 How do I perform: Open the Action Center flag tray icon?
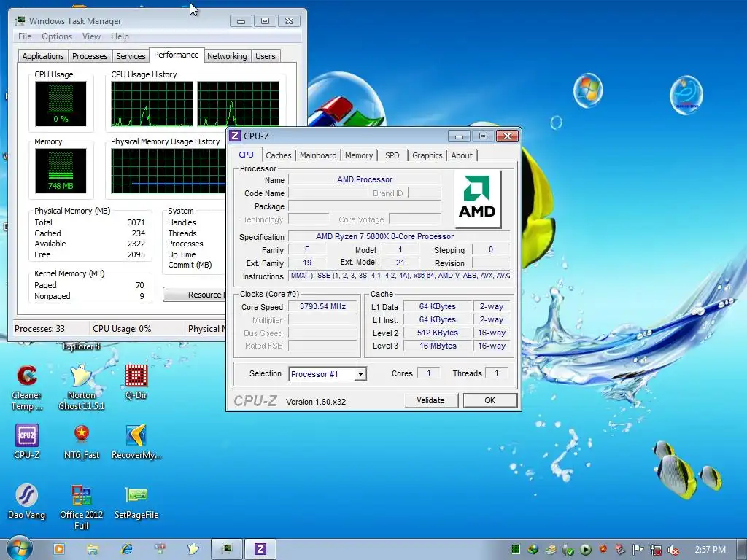click(638, 550)
